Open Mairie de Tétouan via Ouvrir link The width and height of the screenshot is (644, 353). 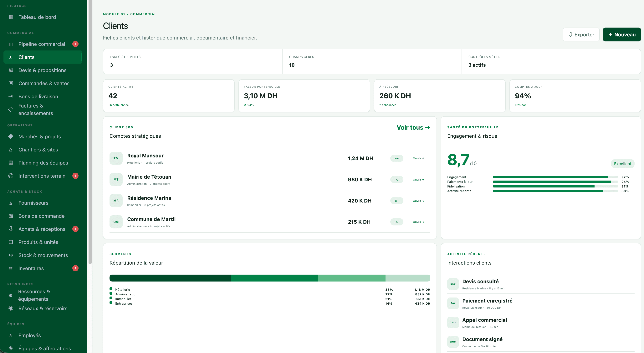pos(418,180)
